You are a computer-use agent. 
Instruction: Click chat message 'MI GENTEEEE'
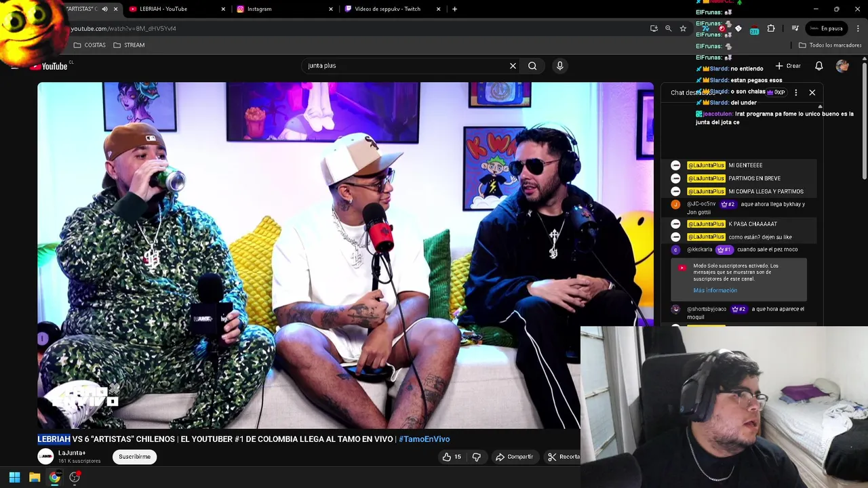point(745,165)
